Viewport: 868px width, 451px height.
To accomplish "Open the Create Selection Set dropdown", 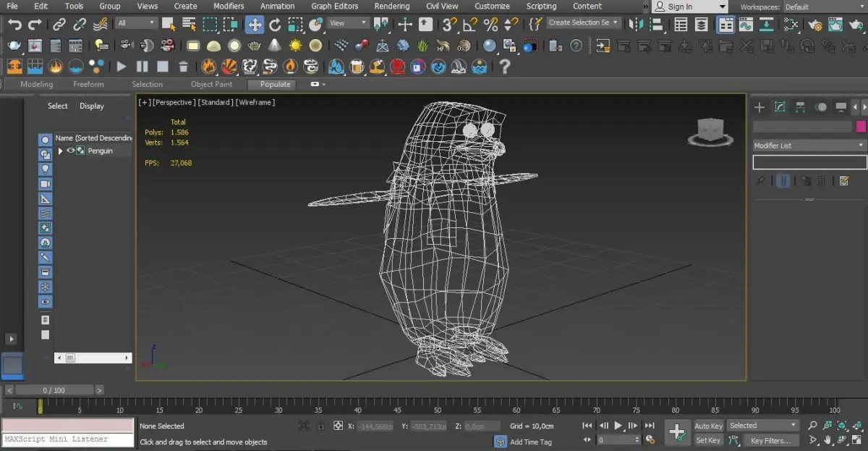I will point(583,23).
